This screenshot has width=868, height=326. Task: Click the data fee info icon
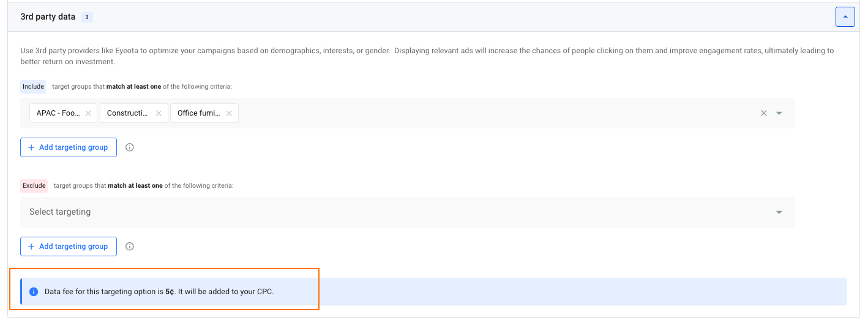tap(34, 292)
